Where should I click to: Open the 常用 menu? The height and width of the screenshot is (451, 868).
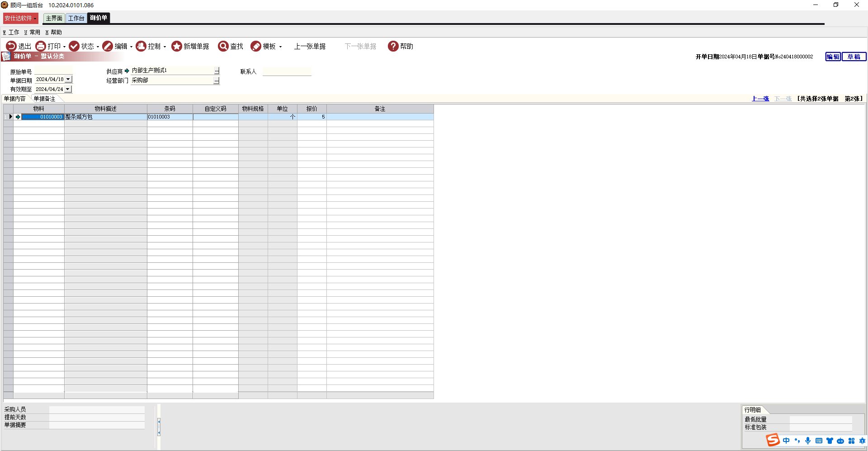(x=32, y=32)
